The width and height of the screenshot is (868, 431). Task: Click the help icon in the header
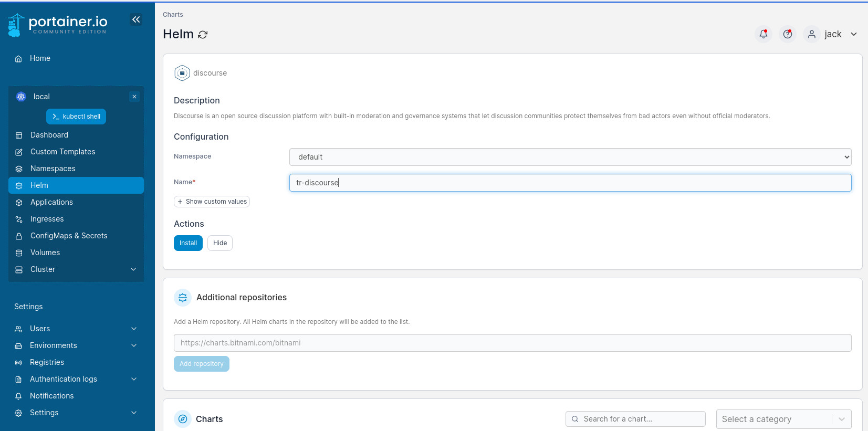(787, 34)
